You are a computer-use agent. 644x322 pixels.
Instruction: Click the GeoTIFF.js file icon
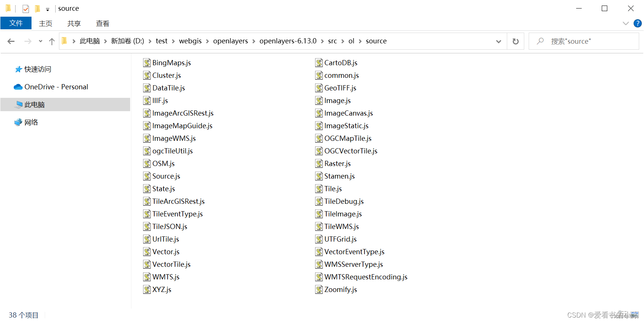tap(319, 88)
